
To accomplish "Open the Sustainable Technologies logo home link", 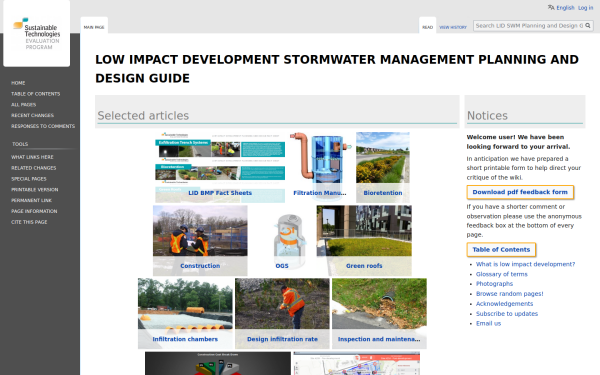I will [37, 34].
